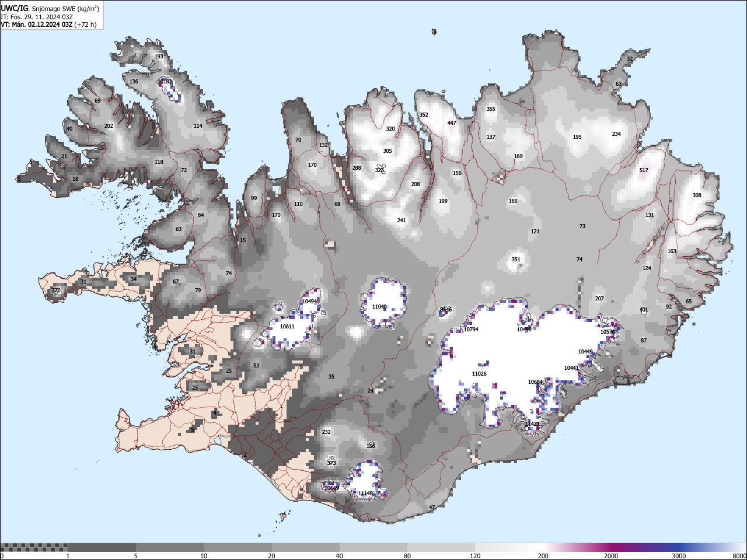Click the glacier value '10494'

[x=310, y=302]
